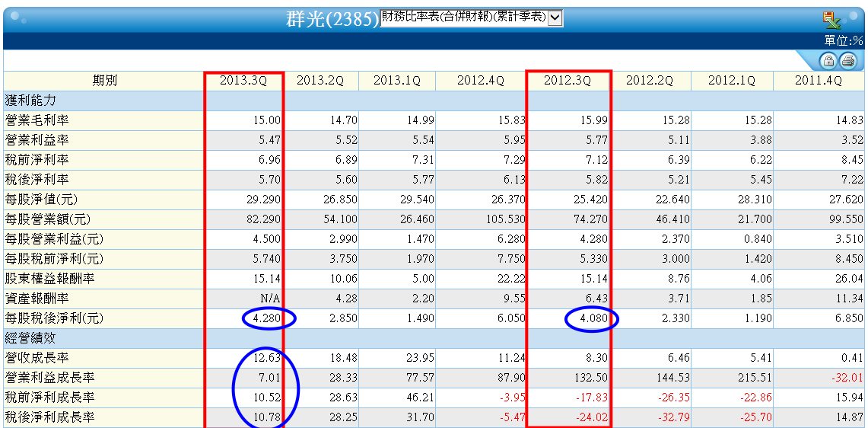This screenshot has width=868, height=428.
Task: Click the red -24.02 value
Action: tap(593, 417)
